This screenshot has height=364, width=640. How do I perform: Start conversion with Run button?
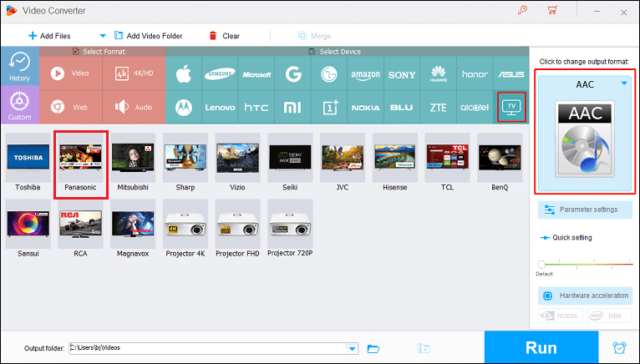(541, 347)
